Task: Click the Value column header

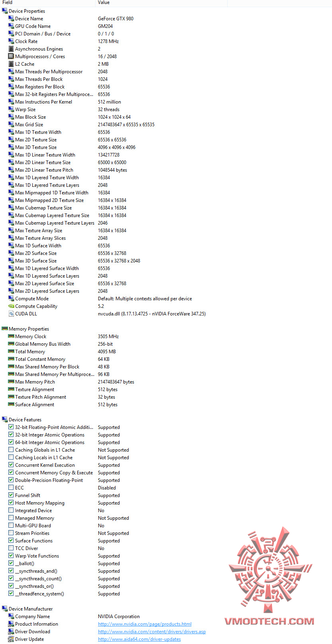Action: click(x=161, y=3)
